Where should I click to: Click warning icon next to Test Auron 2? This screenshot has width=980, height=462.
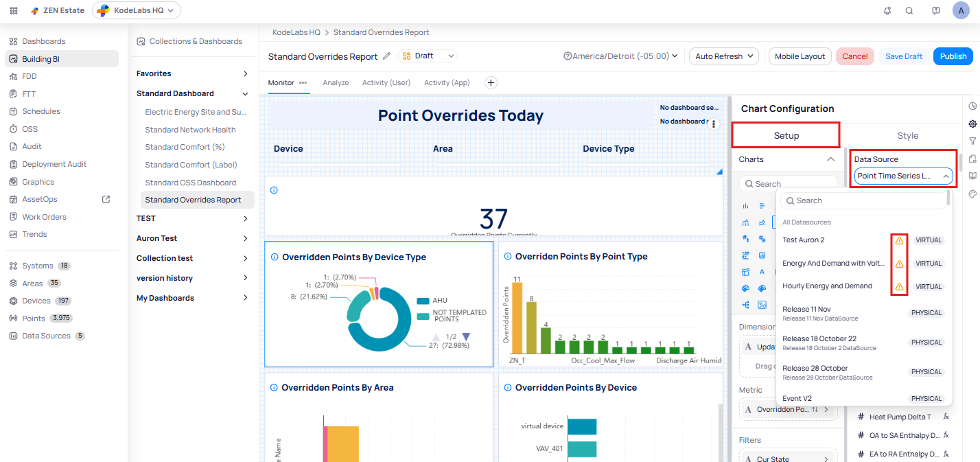899,240
